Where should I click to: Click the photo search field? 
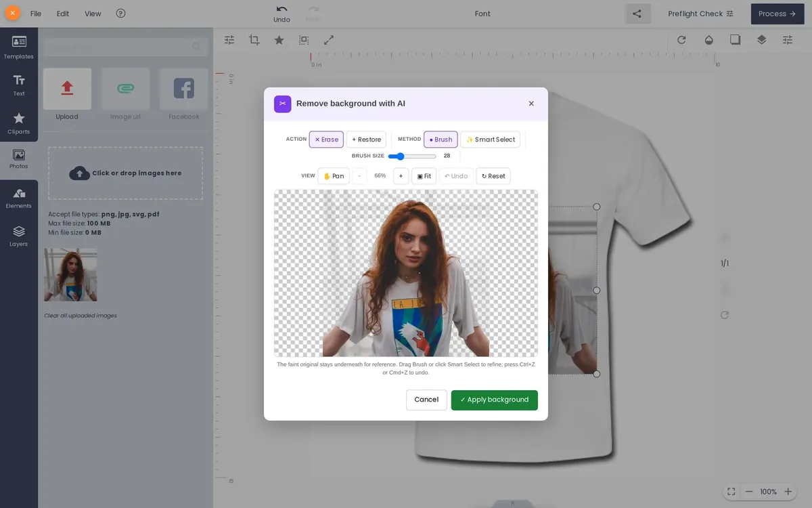tap(125, 47)
